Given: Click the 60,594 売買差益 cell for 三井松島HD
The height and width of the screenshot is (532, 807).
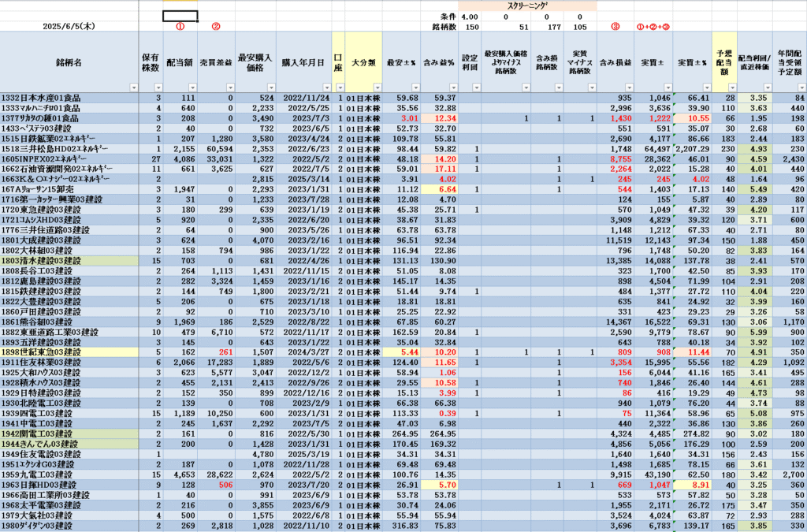Looking at the screenshot, I should (x=216, y=149).
